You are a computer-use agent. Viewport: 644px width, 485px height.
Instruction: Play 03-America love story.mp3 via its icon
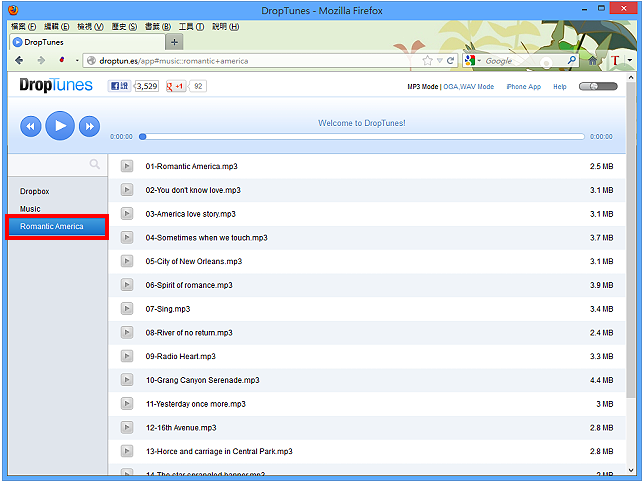[127, 214]
